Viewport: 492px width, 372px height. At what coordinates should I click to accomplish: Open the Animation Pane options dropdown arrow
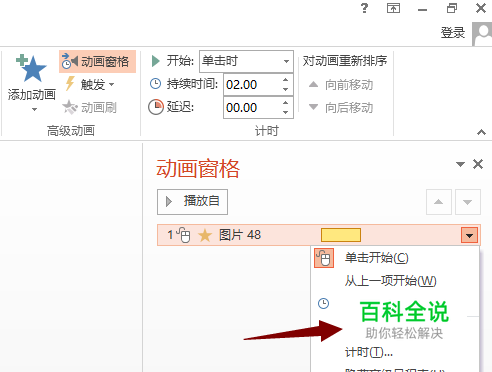460,164
